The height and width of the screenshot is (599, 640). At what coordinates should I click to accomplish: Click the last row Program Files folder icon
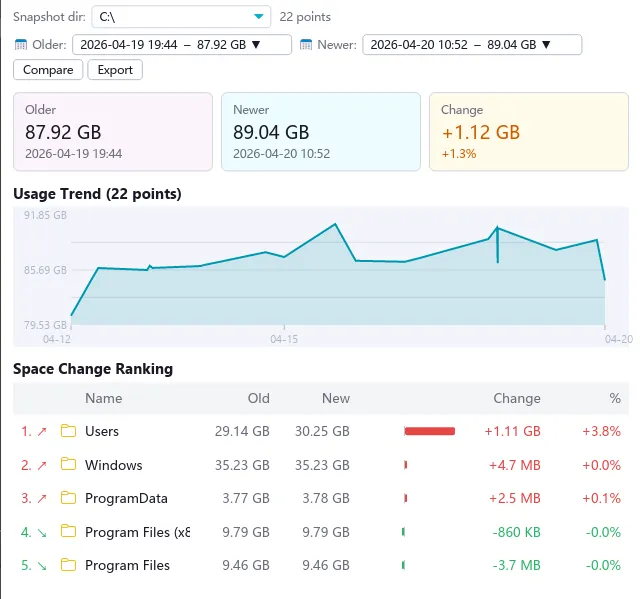pos(68,565)
